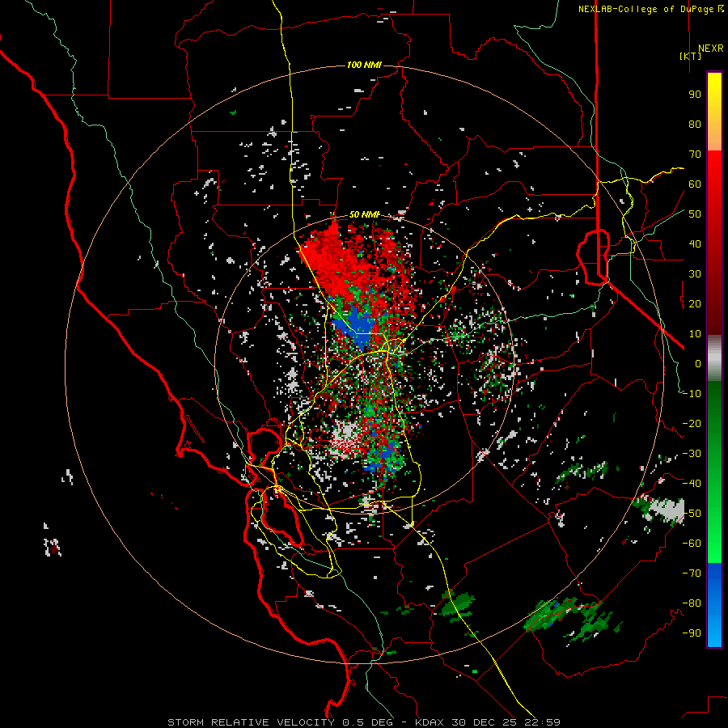Viewport: 728px width, 728px height.
Task: Select the -60 knot scale label
Action: [692, 544]
